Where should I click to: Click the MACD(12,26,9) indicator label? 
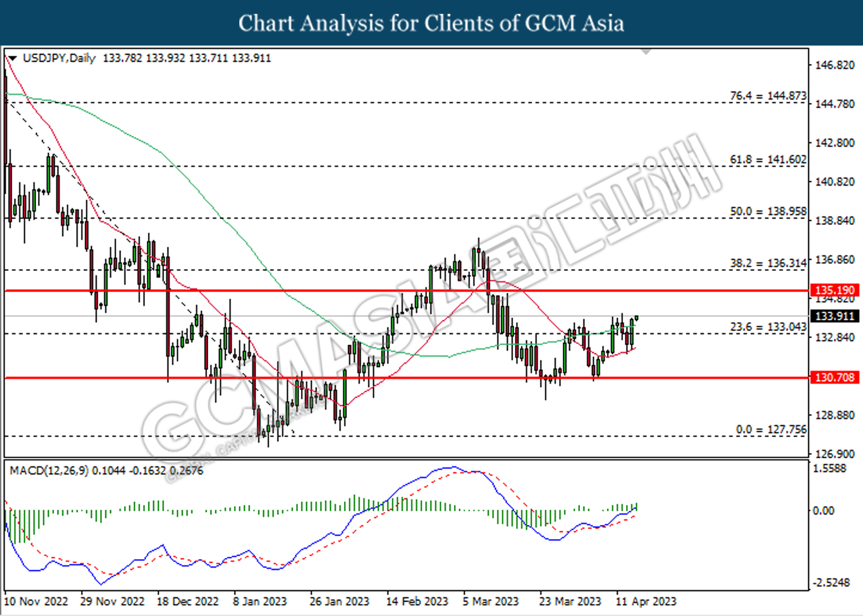pyautogui.click(x=49, y=470)
